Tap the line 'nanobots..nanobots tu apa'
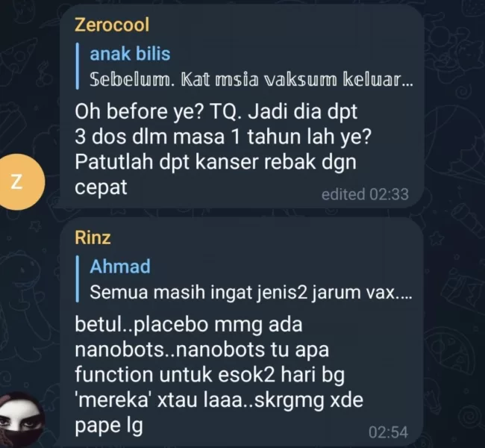This screenshot has height=448, width=485. (x=201, y=350)
